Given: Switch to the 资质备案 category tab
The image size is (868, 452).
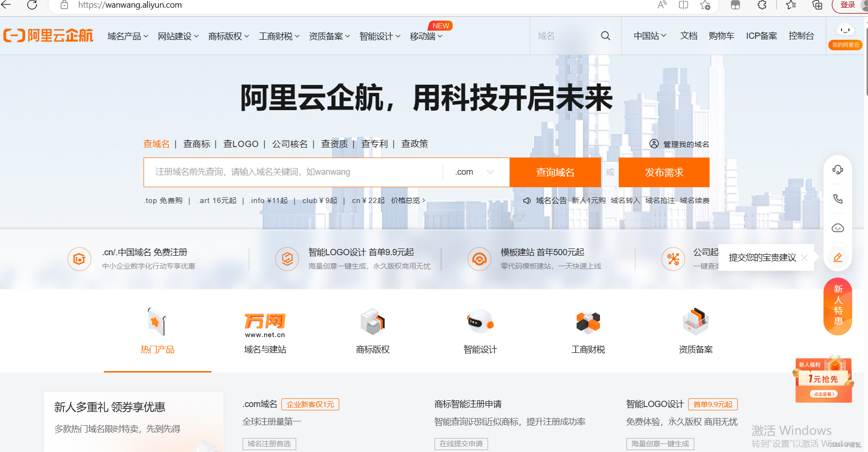Looking at the screenshot, I should (x=696, y=331).
